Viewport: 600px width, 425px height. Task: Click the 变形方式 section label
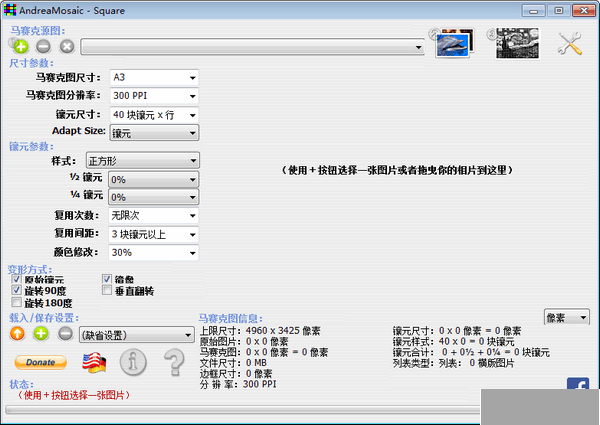coord(30,269)
